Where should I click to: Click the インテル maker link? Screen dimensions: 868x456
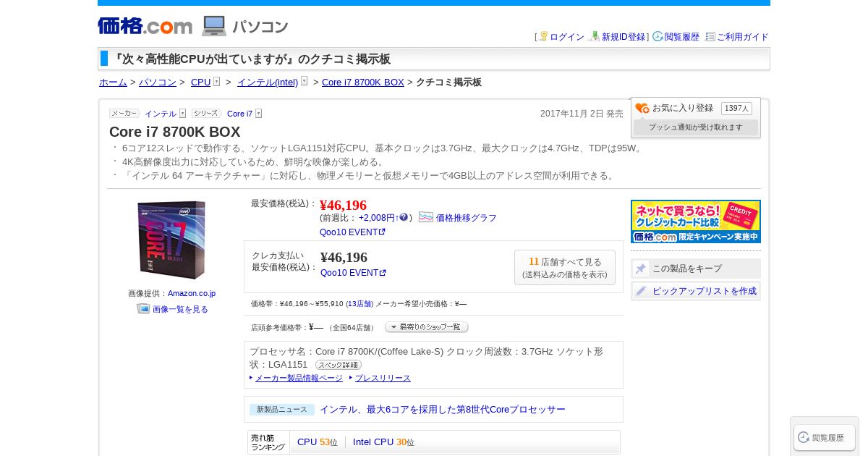click(161, 114)
